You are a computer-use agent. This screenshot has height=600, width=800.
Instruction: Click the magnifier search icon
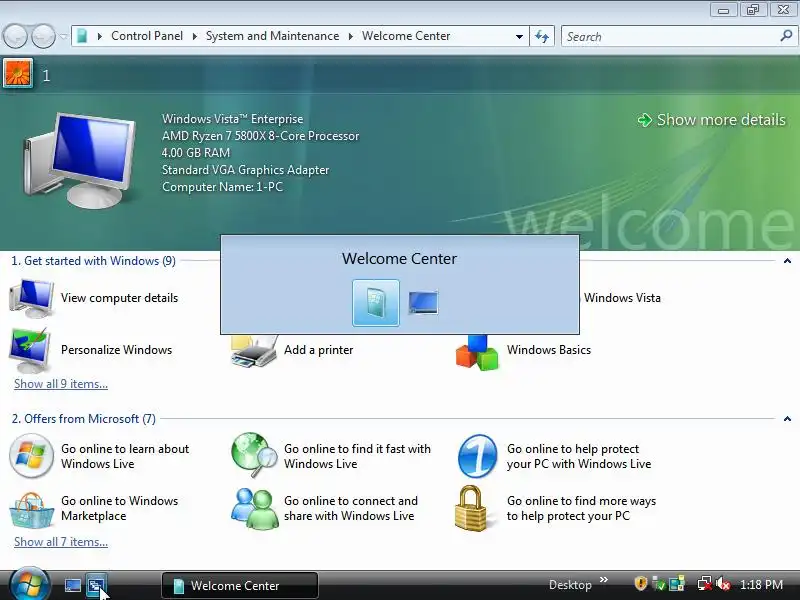(x=786, y=36)
